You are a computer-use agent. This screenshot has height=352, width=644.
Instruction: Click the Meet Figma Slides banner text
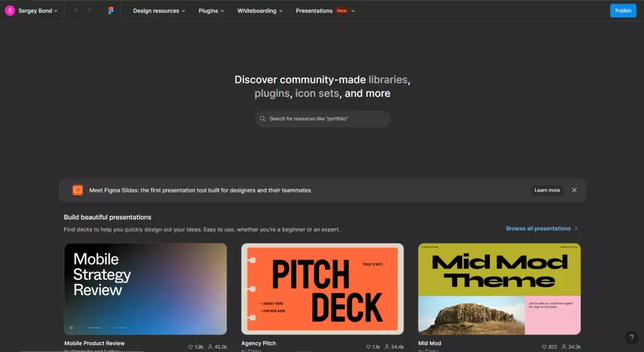[x=200, y=191]
